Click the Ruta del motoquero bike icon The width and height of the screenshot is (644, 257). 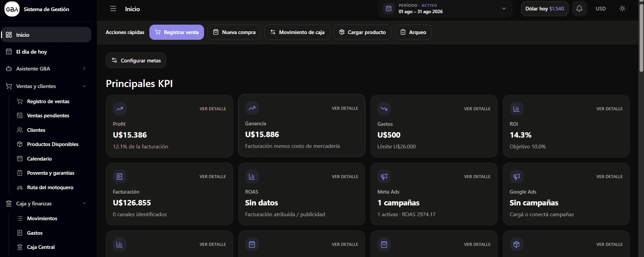(x=20, y=188)
